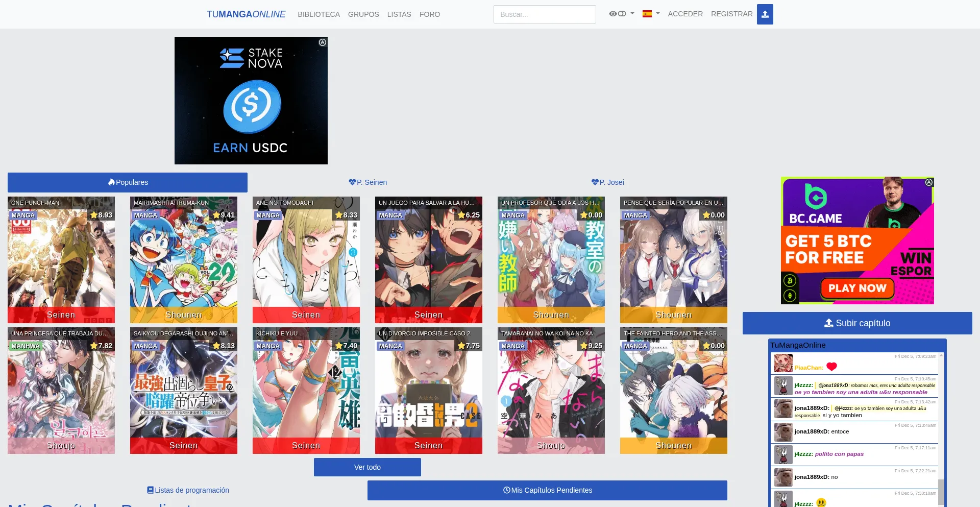This screenshot has width=980, height=507.
Task: Close the Stake Nova ad via corner icon
Action: (x=323, y=42)
